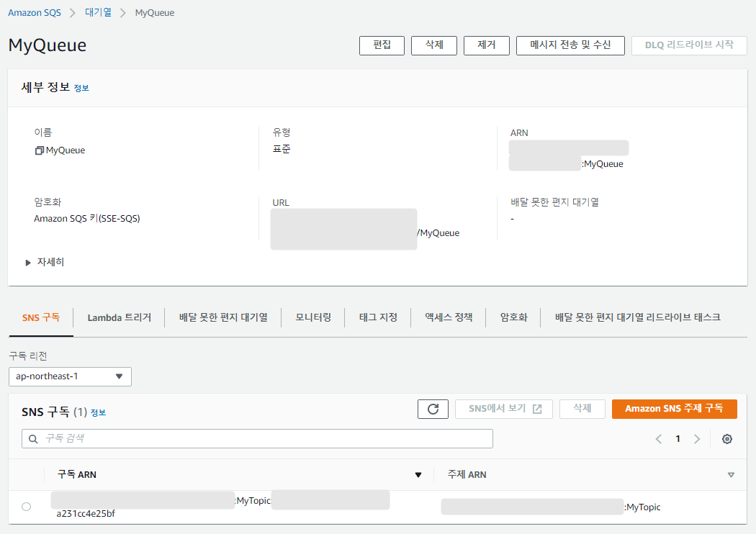
Task: Go to Amazon SQS breadcrumb link
Action: pyautogui.click(x=35, y=13)
